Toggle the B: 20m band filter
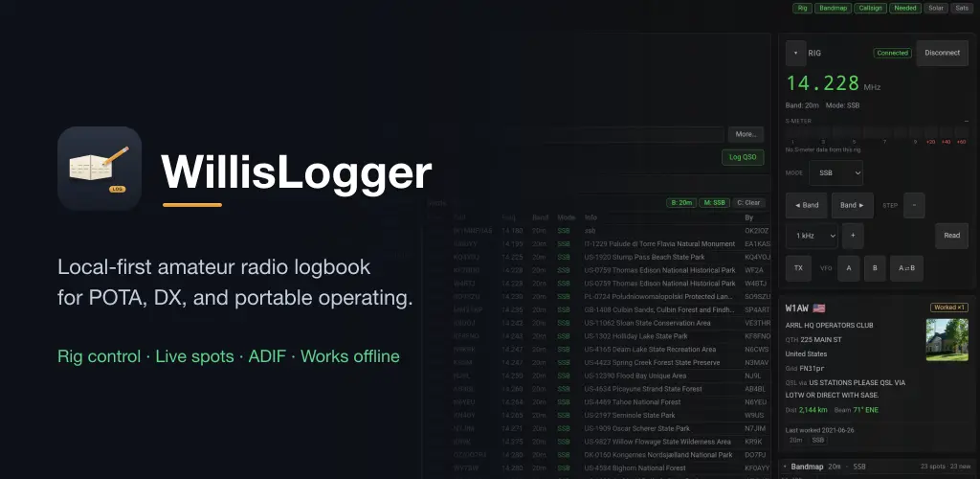Image resolution: width=980 pixels, height=479 pixels. pos(680,202)
